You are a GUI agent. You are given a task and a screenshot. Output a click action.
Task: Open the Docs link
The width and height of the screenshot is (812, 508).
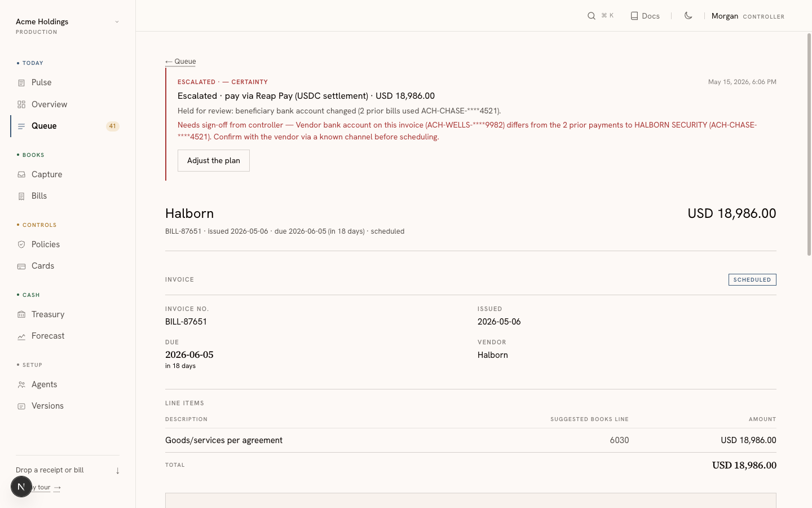645,16
